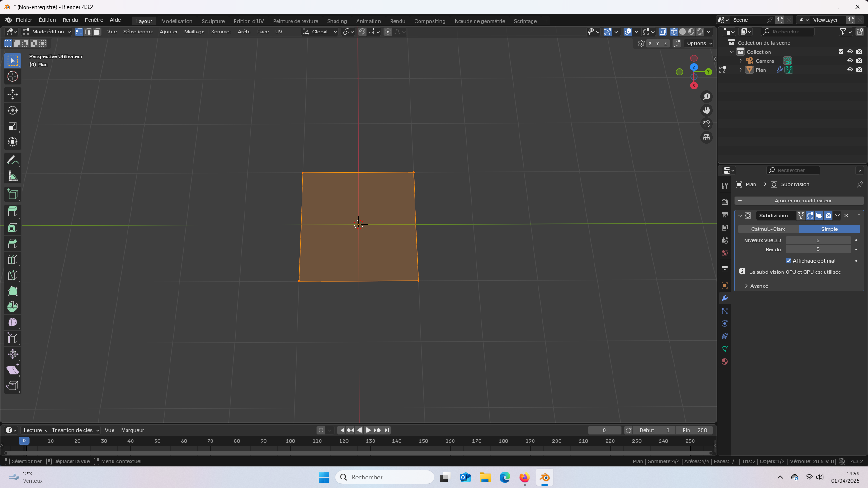Switch between perspective and orthographic view
This screenshot has height=488, width=868.
[x=707, y=137]
